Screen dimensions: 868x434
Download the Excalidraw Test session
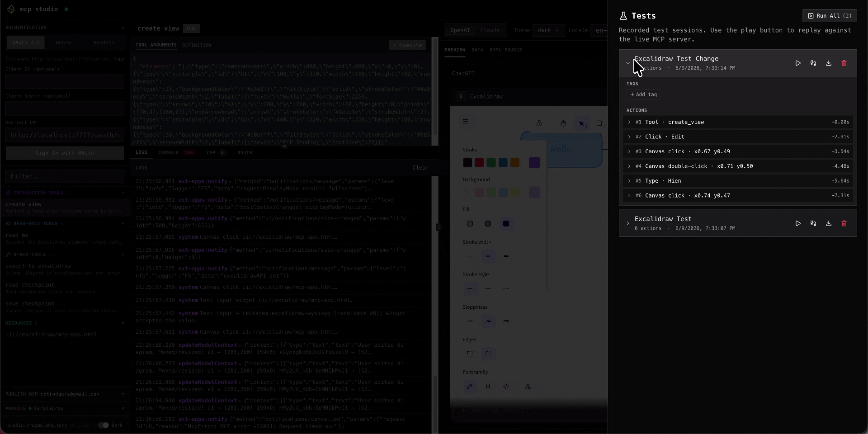point(829,223)
